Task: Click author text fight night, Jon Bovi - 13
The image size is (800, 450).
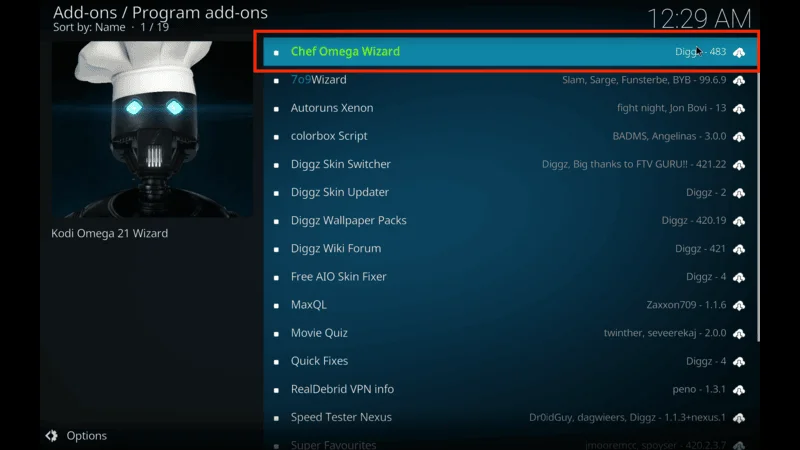Action: [x=671, y=108]
